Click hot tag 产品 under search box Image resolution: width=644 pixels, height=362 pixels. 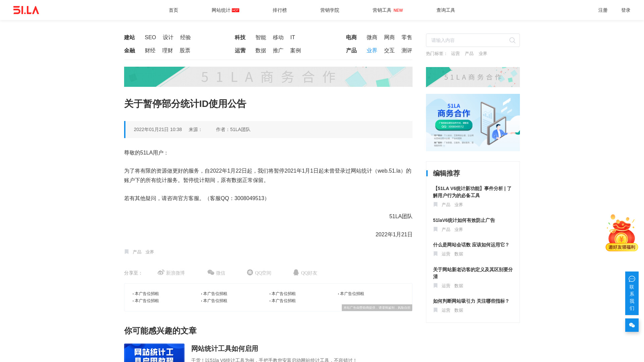tap(469, 54)
